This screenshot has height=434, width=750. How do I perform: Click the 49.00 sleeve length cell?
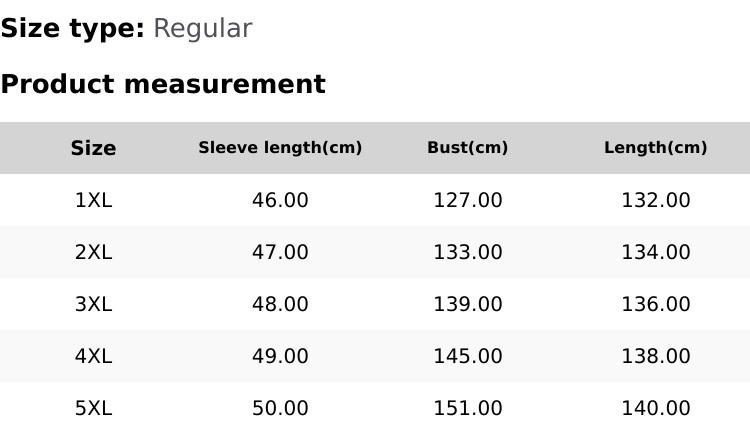pyautogui.click(x=280, y=356)
